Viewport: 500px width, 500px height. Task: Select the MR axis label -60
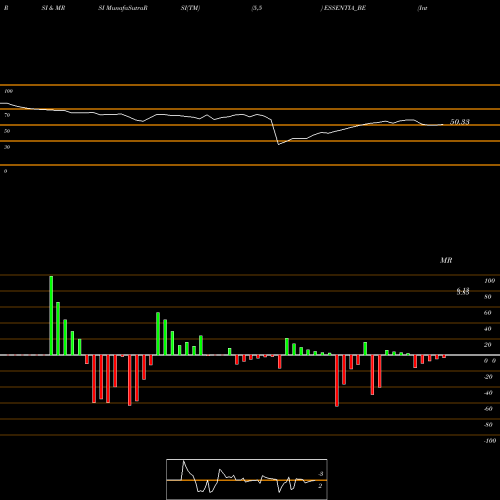488,409
